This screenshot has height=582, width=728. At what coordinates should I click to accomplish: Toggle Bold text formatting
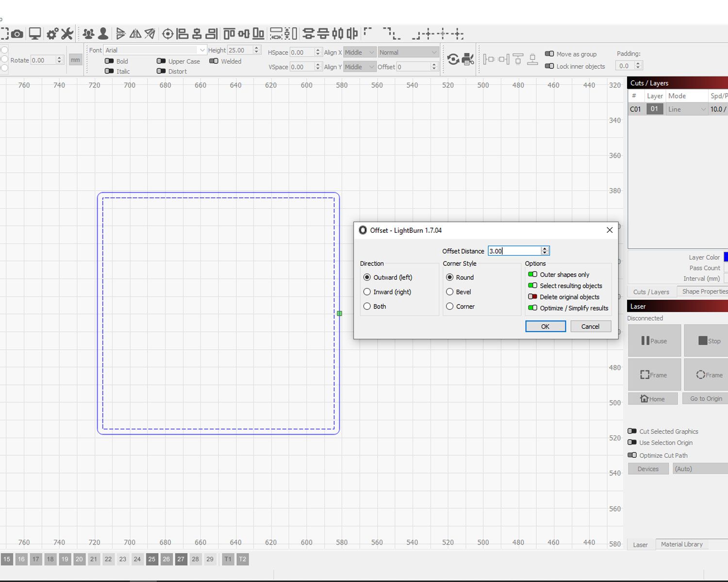109,61
